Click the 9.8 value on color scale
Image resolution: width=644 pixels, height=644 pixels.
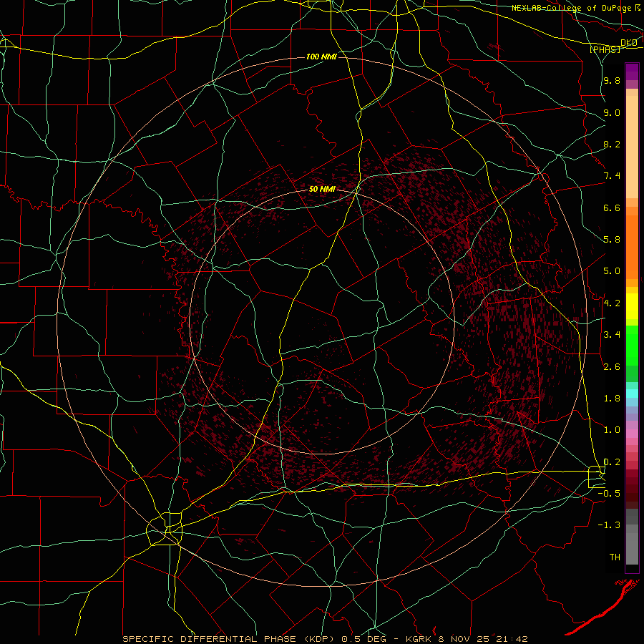612,80
